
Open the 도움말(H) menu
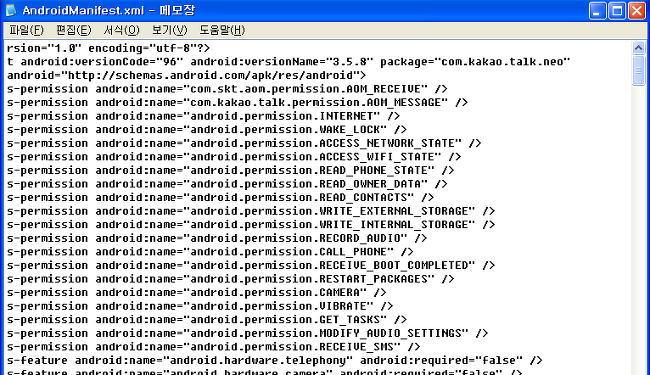pos(222,30)
